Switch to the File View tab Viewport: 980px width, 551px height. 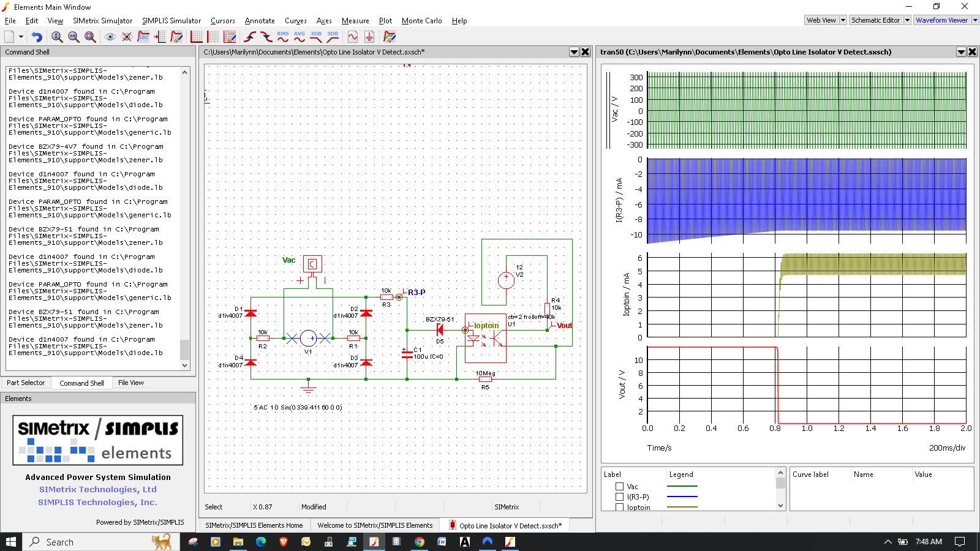(x=130, y=383)
